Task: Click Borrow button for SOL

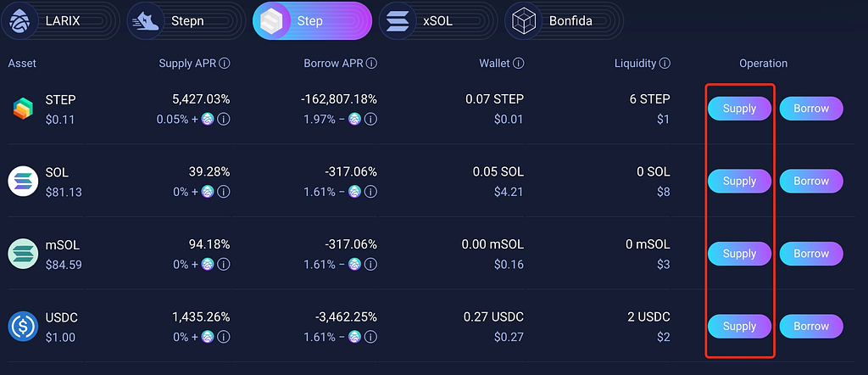Action: pyautogui.click(x=811, y=181)
